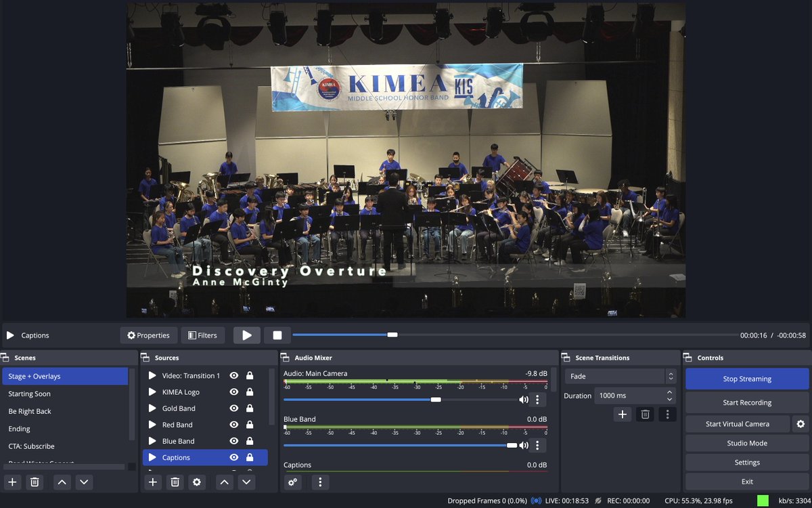Mute the Blue Band audio
This screenshot has width=812, height=508.
point(523,445)
